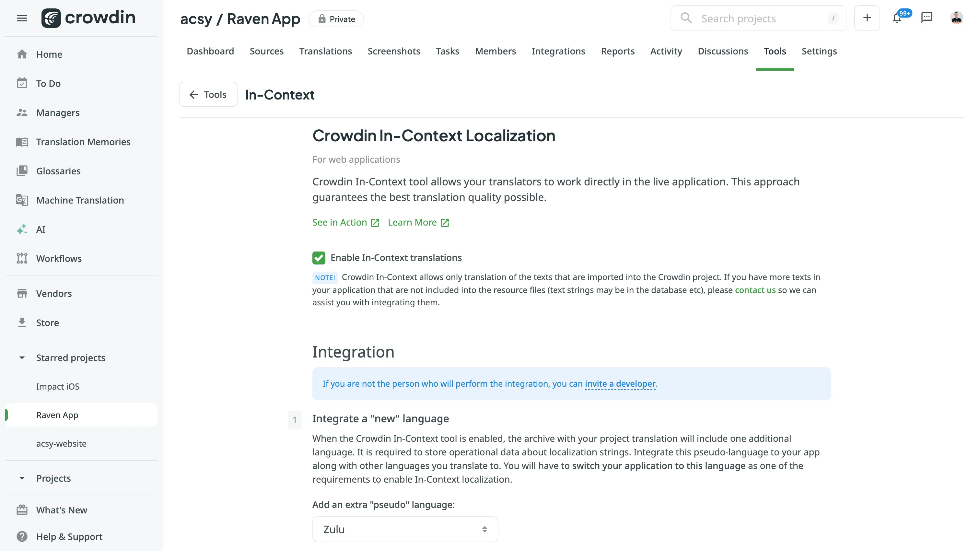Click the create new project plus button
Screen dimensions: 980x551
click(x=867, y=18)
